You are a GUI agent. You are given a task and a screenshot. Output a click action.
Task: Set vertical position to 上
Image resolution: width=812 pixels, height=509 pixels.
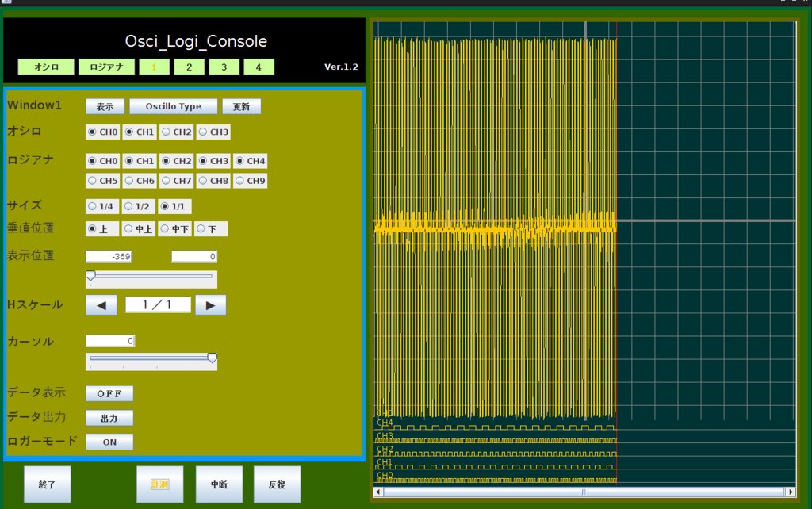[102, 229]
